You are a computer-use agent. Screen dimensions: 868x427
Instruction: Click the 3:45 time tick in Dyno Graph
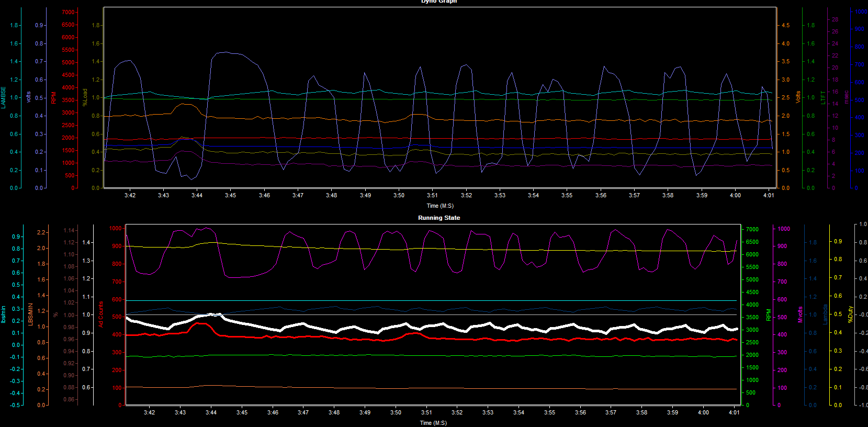tap(230, 195)
